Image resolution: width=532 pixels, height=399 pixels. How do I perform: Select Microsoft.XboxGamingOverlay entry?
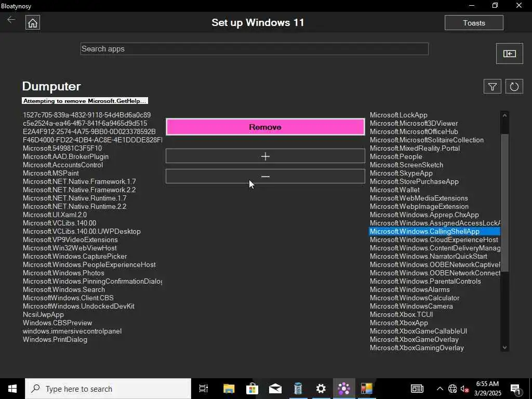pyautogui.click(x=417, y=348)
